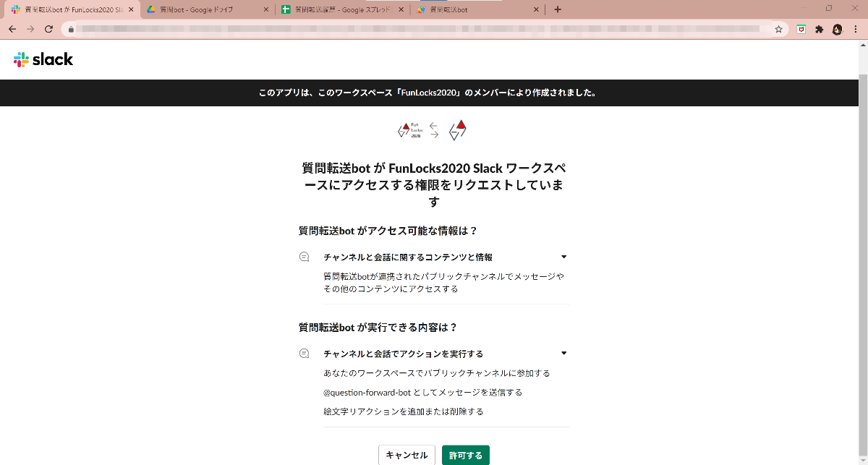
Task: Click the main permission request title
Action: point(434,184)
